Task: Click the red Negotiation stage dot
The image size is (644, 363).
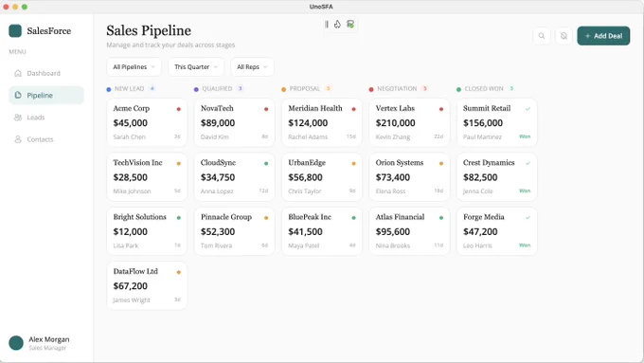Action: [371, 89]
